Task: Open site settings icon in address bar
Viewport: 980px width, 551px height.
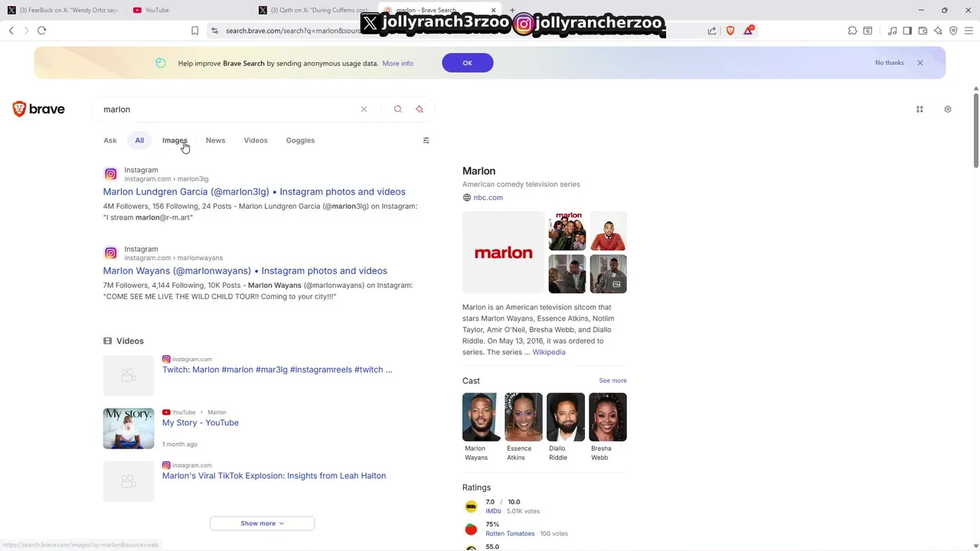Action: (215, 31)
